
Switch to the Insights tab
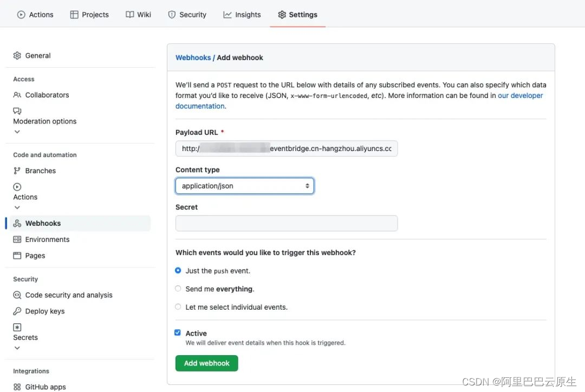click(242, 15)
